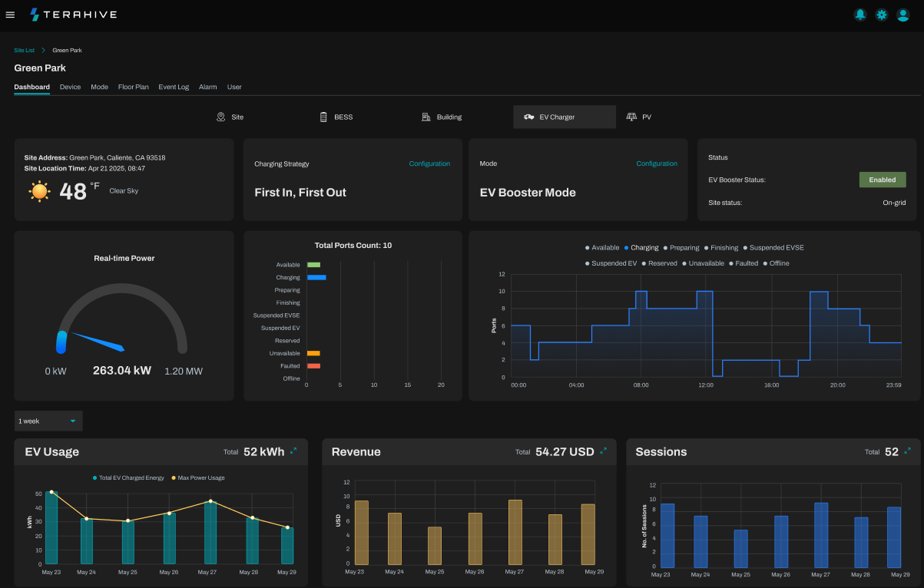Open Charging Strategy Configuration link
924x588 pixels.
429,164
